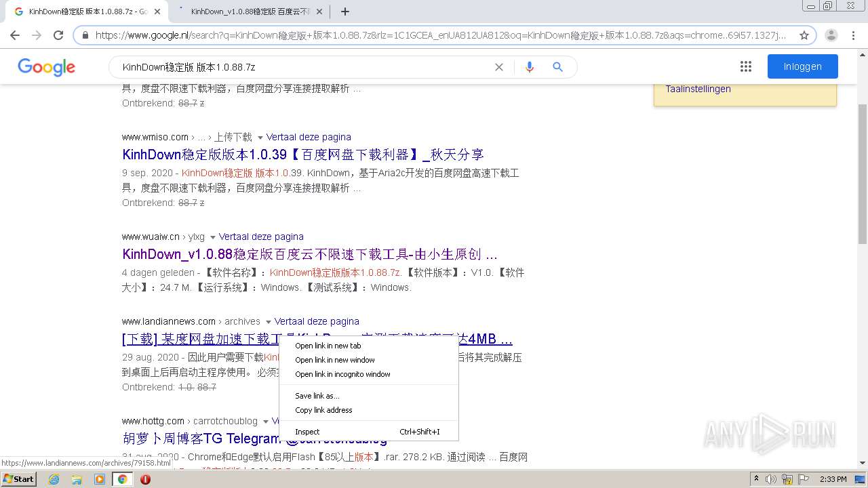Viewport: 868px width, 488px height.
Task: Show hidden system tray icons
Action: click(756, 479)
